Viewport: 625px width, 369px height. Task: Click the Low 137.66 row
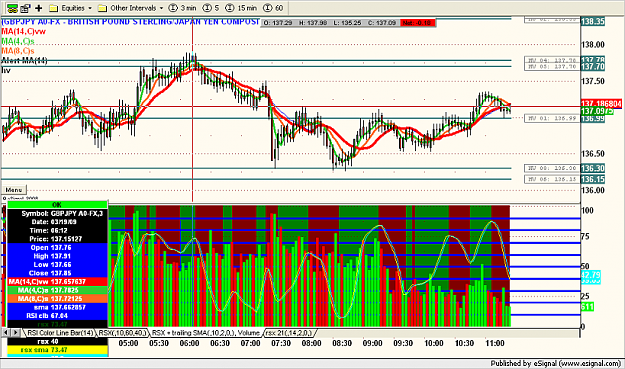pyautogui.click(x=57, y=265)
